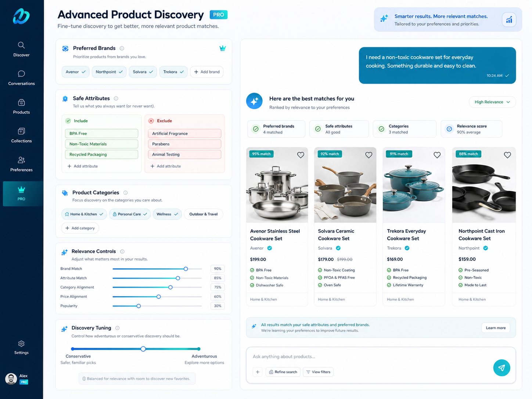Click Alex's profile avatar
The width and height of the screenshot is (532, 399).
[11, 379]
